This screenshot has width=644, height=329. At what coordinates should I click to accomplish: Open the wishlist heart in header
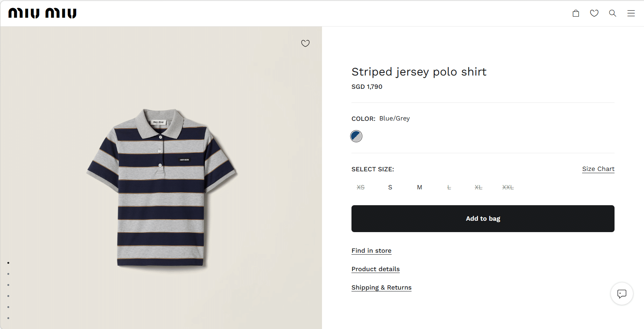pos(594,13)
